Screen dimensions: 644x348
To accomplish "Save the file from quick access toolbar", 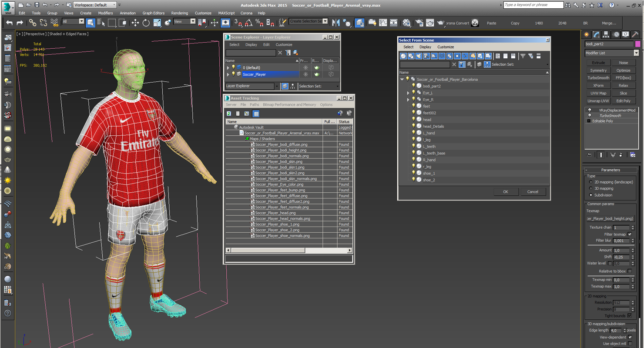I will pos(37,5).
